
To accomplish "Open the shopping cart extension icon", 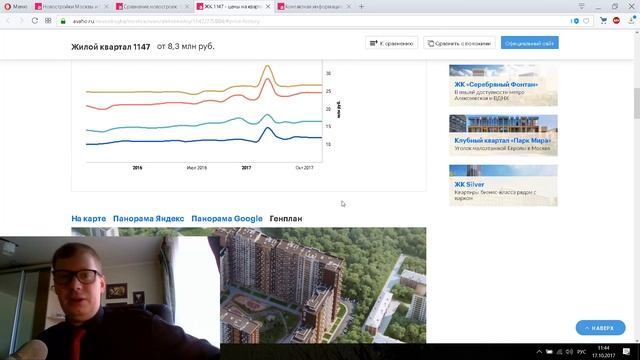I will coord(603,21).
